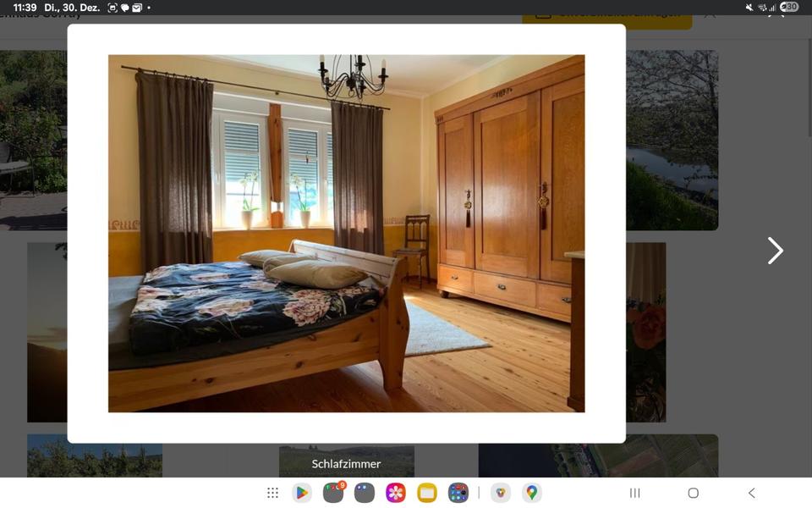Open the taskbar app left of Google Maps

(x=501, y=493)
